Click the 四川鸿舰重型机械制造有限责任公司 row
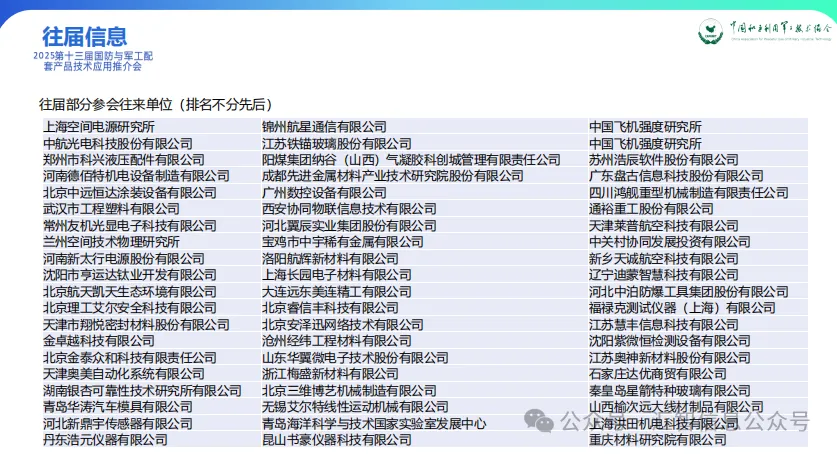The height and width of the screenshot is (454, 837). click(689, 193)
